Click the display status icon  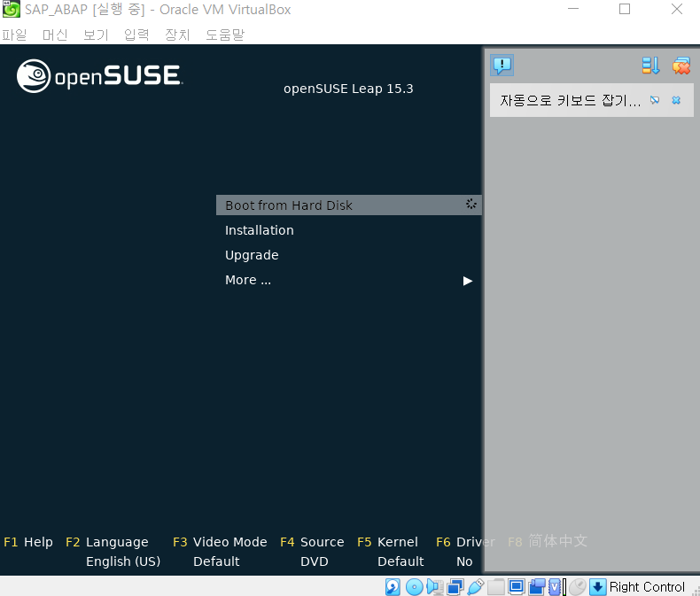click(517, 586)
